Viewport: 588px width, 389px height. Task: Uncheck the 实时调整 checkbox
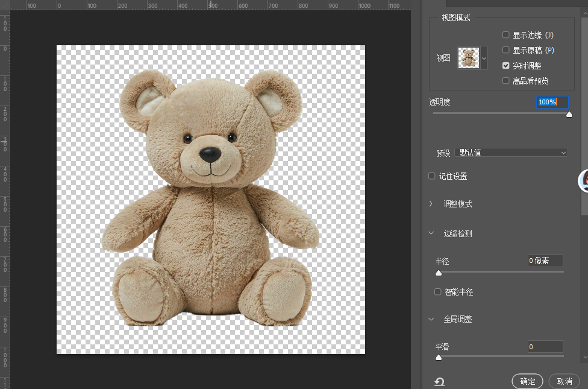click(506, 65)
